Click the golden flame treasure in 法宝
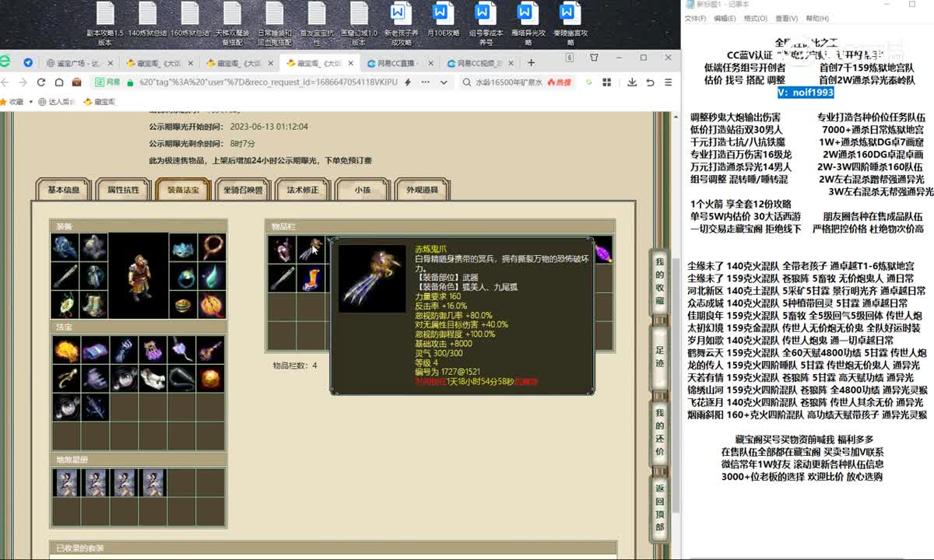The width and height of the screenshot is (934, 560). click(x=66, y=350)
